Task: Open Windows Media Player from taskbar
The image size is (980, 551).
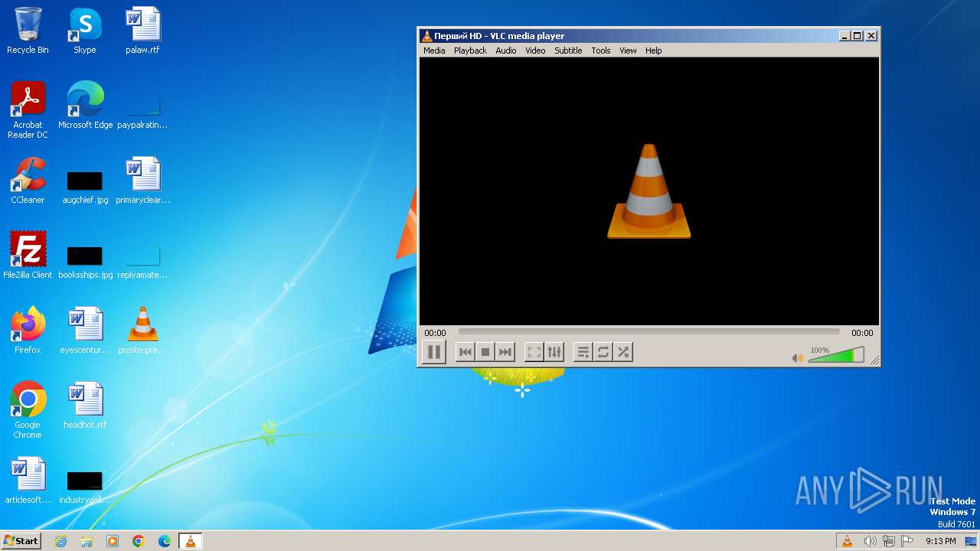Action: coord(113,541)
